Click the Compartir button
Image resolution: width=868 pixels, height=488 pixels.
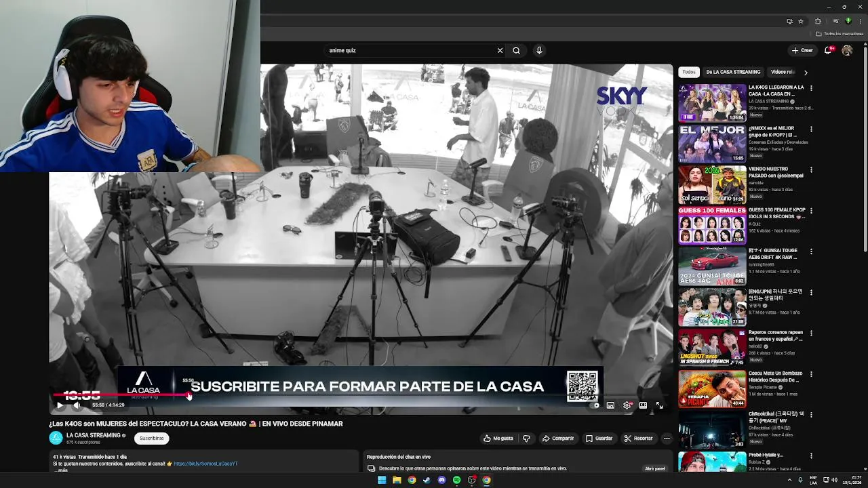(x=557, y=439)
